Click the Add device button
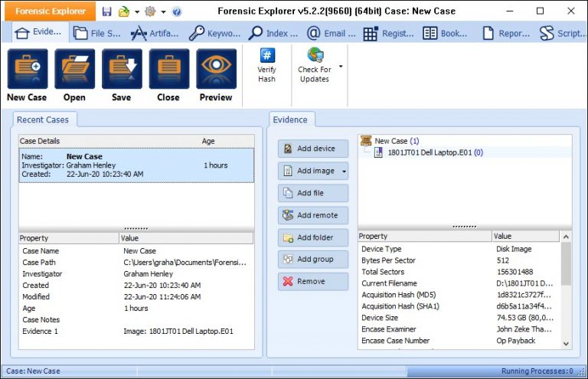The width and height of the screenshot is (588, 379). click(x=312, y=149)
